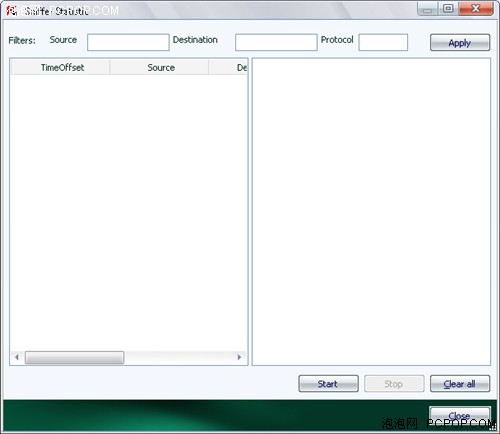Click inside the empty packet list area
This screenshot has height=434, width=500.
[x=129, y=212]
